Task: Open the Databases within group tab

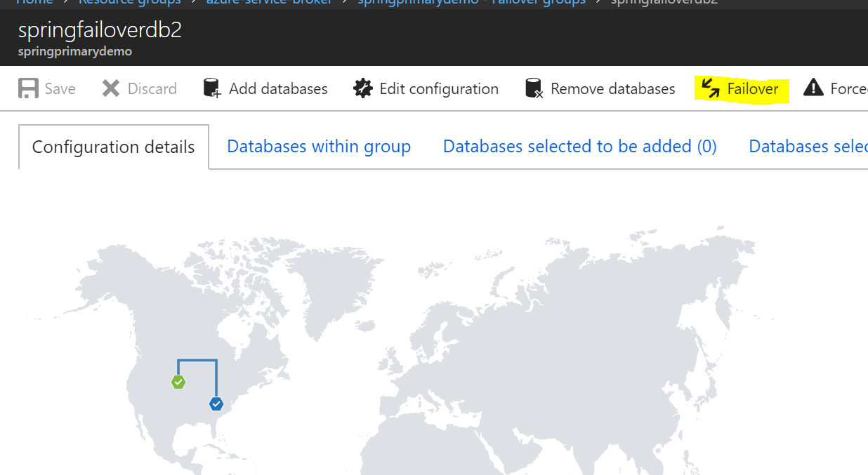Action: (x=319, y=146)
